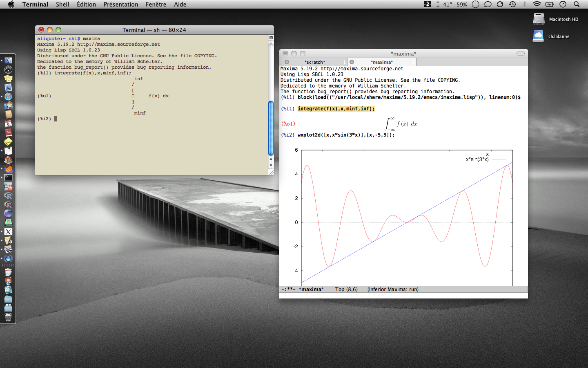Open the Apple menu
This screenshot has width=588, height=368.
11,4
